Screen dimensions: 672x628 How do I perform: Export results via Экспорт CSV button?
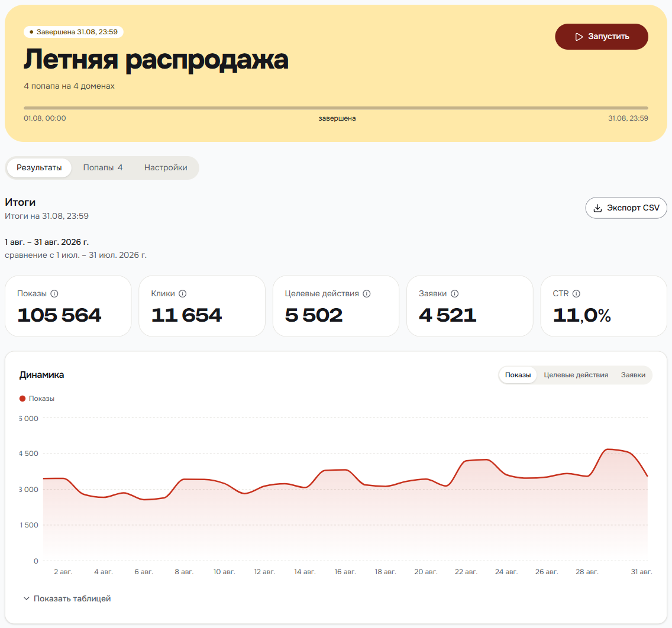tap(626, 208)
